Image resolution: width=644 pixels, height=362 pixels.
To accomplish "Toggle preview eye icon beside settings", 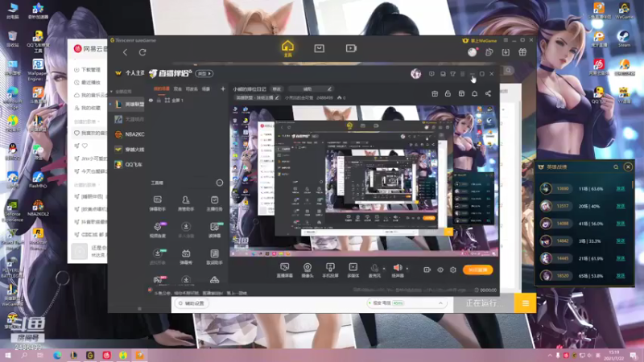I will pyautogui.click(x=440, y=269).
